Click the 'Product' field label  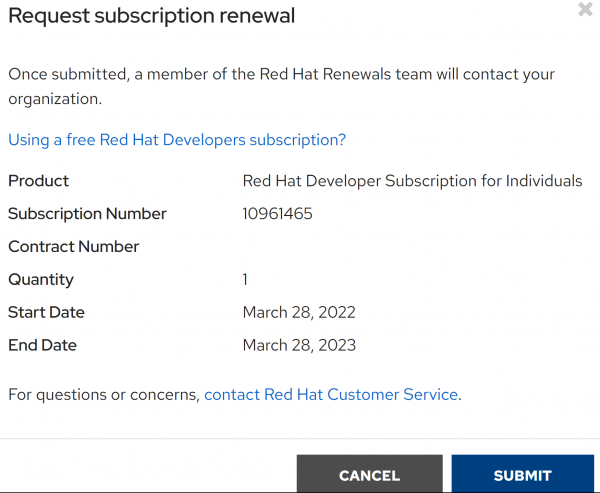coord(39,181)
